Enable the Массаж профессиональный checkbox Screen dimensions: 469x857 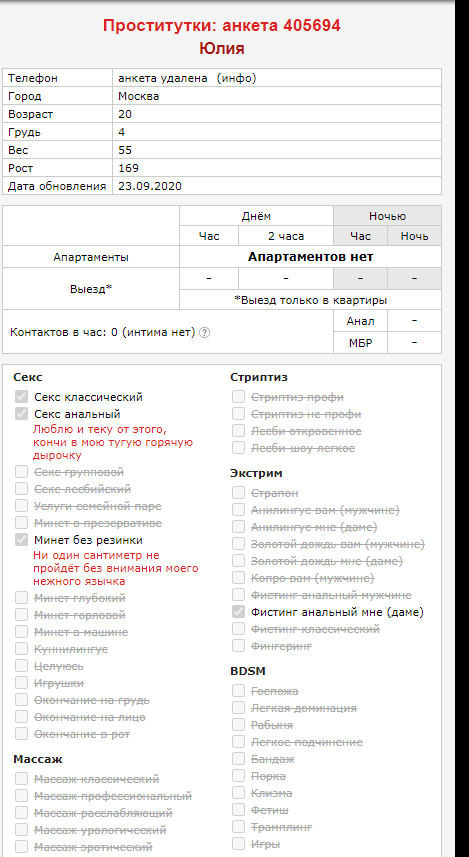pyautogui.click(x=21, y=796)
